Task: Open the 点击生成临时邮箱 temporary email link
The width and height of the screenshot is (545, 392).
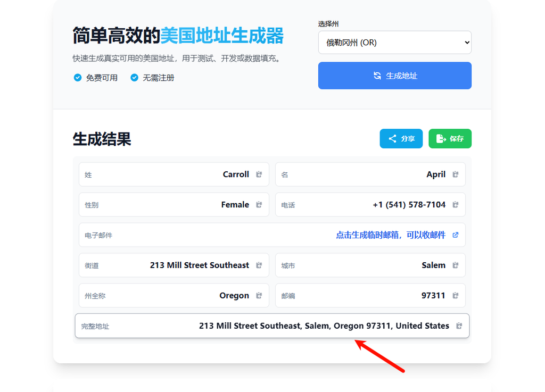Action: [391, 235]
